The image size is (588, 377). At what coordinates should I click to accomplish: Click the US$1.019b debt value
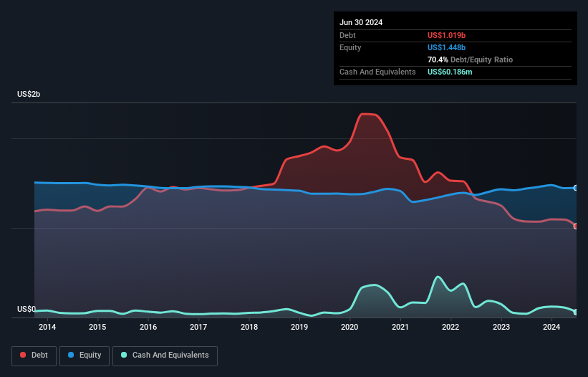coord(446,35)
